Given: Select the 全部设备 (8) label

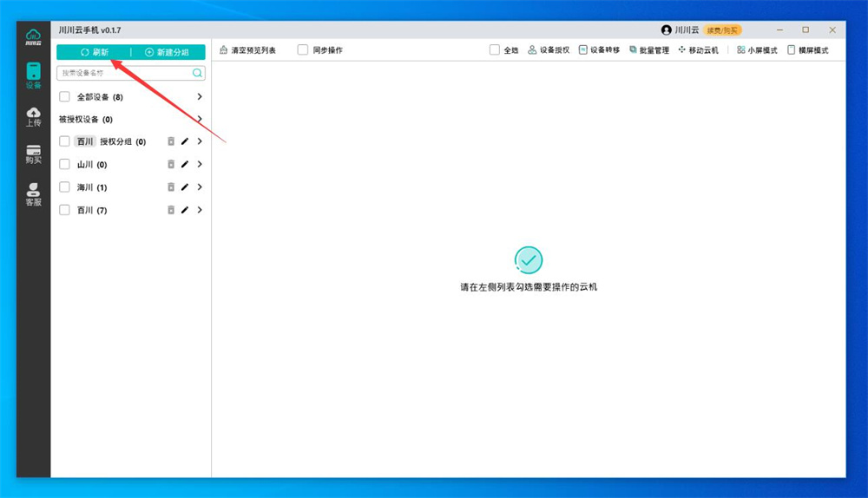Looking at the screenshot, I should [x=100, y=97].
